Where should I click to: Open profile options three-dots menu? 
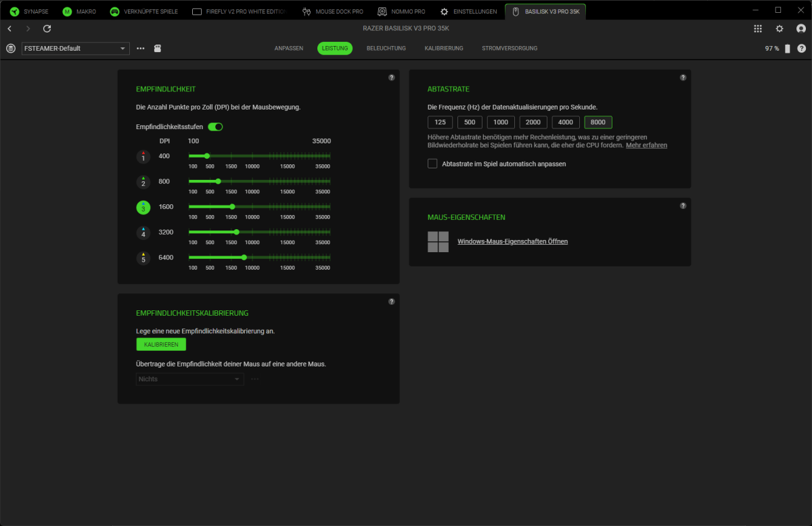tap(141, 49)
